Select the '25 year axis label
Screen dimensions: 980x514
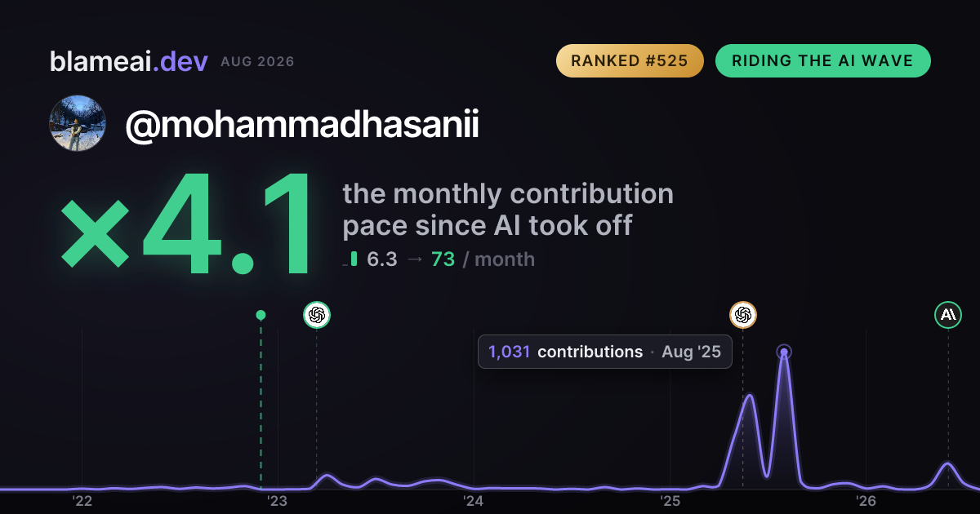pyautogui.click(x=670, y=500)
